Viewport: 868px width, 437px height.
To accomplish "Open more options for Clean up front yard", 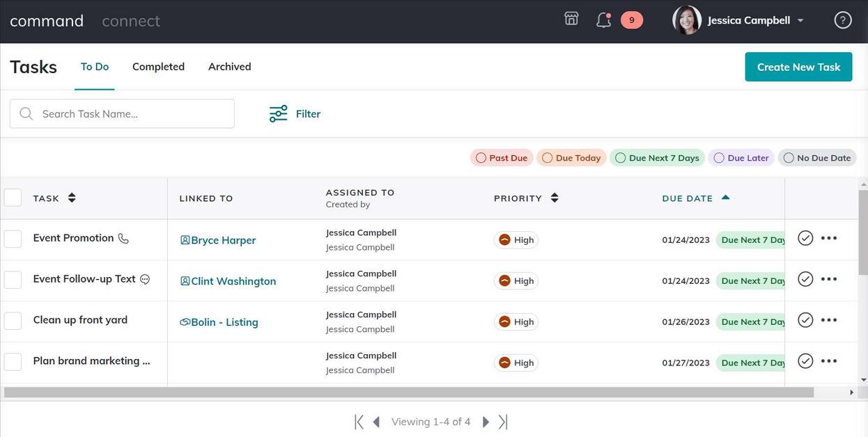I will [x=829, y=320].
